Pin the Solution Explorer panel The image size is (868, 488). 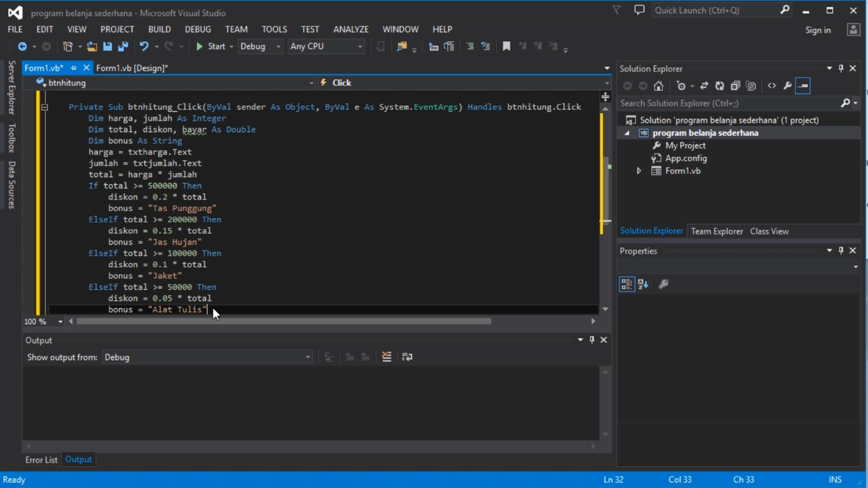[x=841, y=69]
